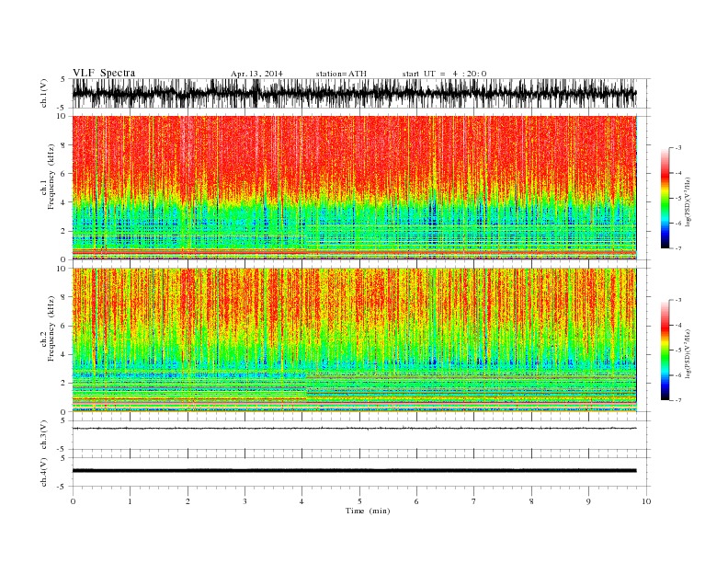Click time axis tick label "7"
The height and width of the screenshot is (563, 728).
pos(474,501)
